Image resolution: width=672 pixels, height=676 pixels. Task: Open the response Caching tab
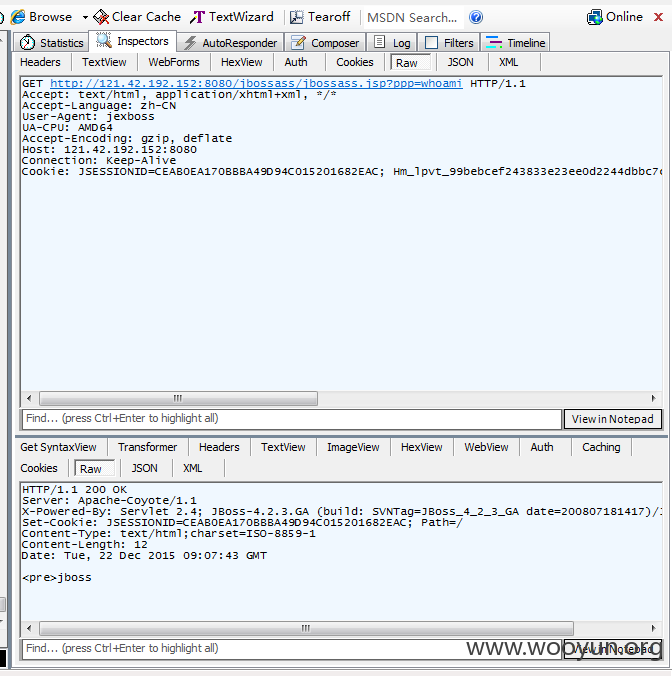tap(601, 448)
